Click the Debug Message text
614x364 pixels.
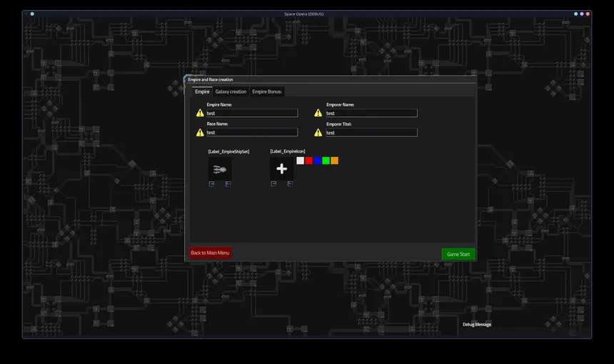477,325
